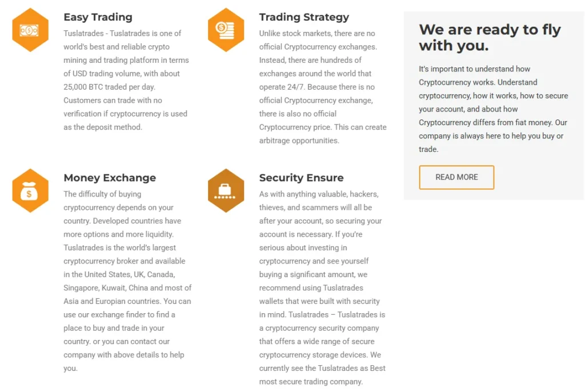This screenshot has width=585, height=392.
Task: Click the "recommend using Tuslatrades" text line
Action: (x=311, y=288)
